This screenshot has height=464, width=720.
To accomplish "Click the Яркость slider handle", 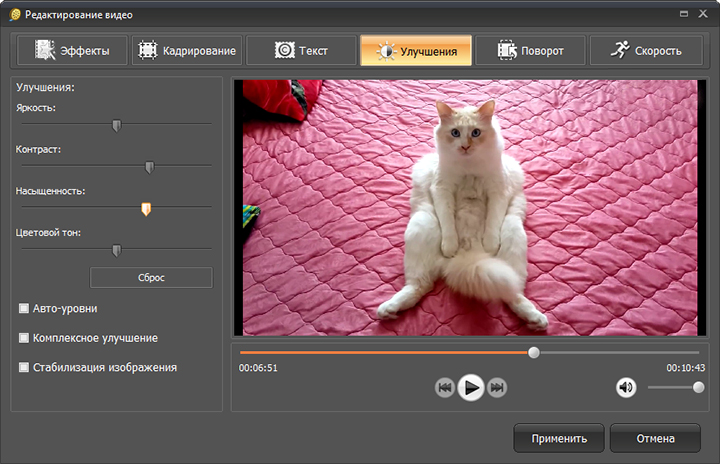I will pyautogui.click(x=116, y=125).
